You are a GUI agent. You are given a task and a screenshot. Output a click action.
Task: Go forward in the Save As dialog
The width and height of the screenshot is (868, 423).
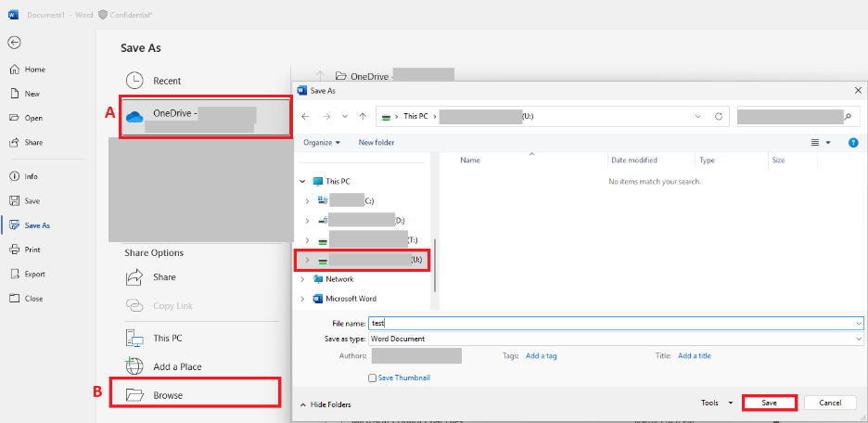(326, 116)
